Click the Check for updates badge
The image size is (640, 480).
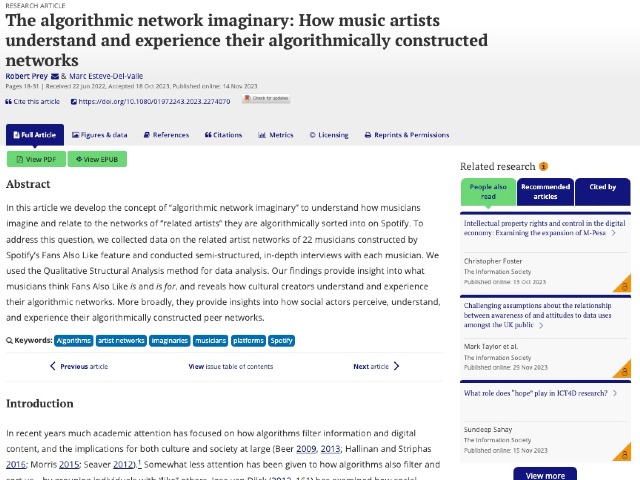pyautogui.click(x=265, y=99)
